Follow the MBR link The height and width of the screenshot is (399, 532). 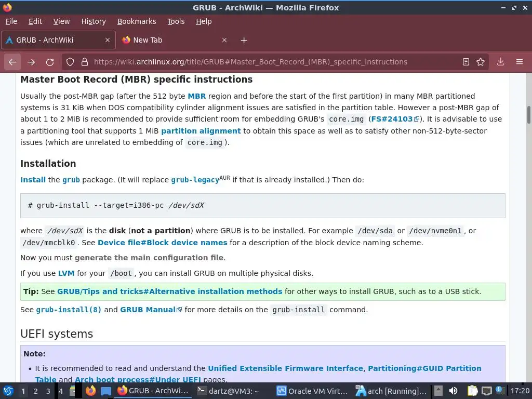click(x=197, y=96)
